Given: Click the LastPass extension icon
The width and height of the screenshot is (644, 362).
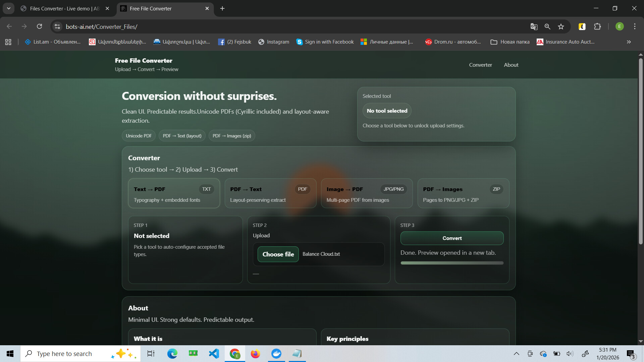Looking at the screenshot, I should coord(582,26).
